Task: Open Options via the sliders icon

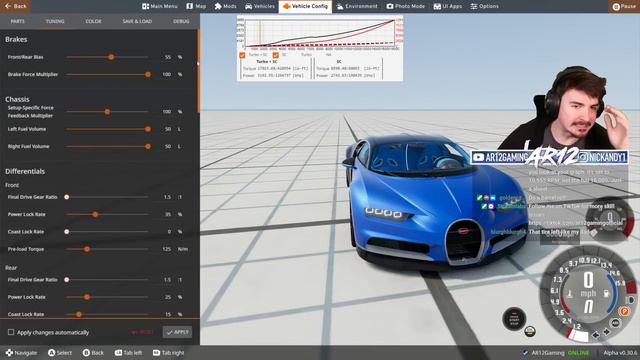Action: tap(474, 6)
